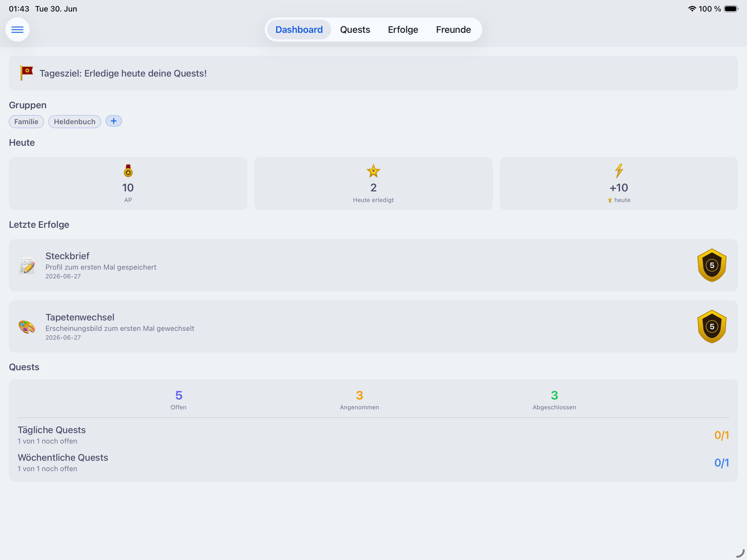The height and width of the screenshot is (560, 747).
Task: Click the small star beside heute
Action: click(610, 200)
